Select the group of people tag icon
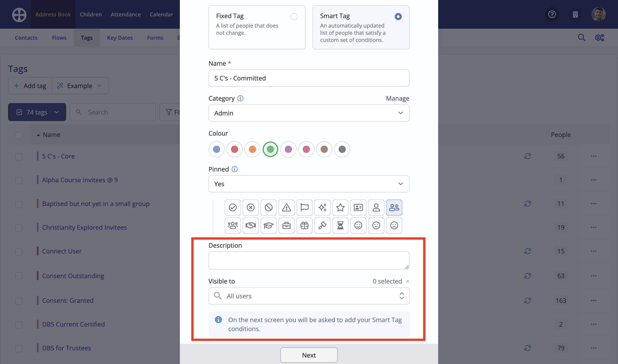Viewport: 618px width, 364px height. (x=233, y=225)
